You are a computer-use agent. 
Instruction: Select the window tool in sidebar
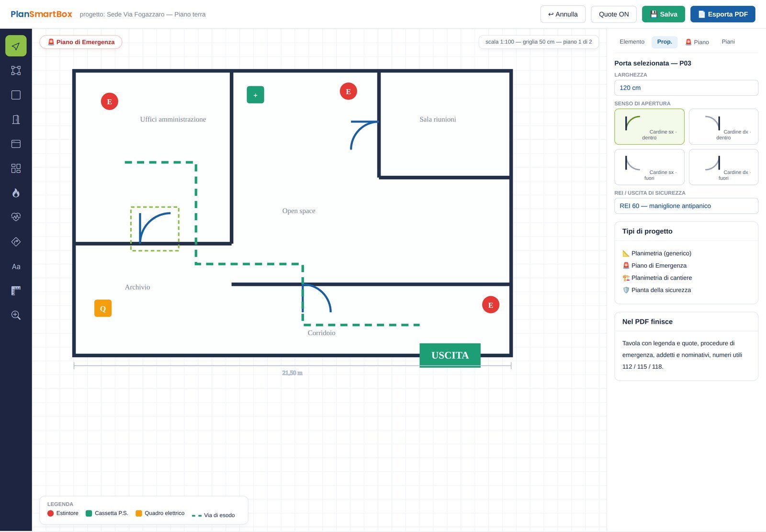point(16,144)
